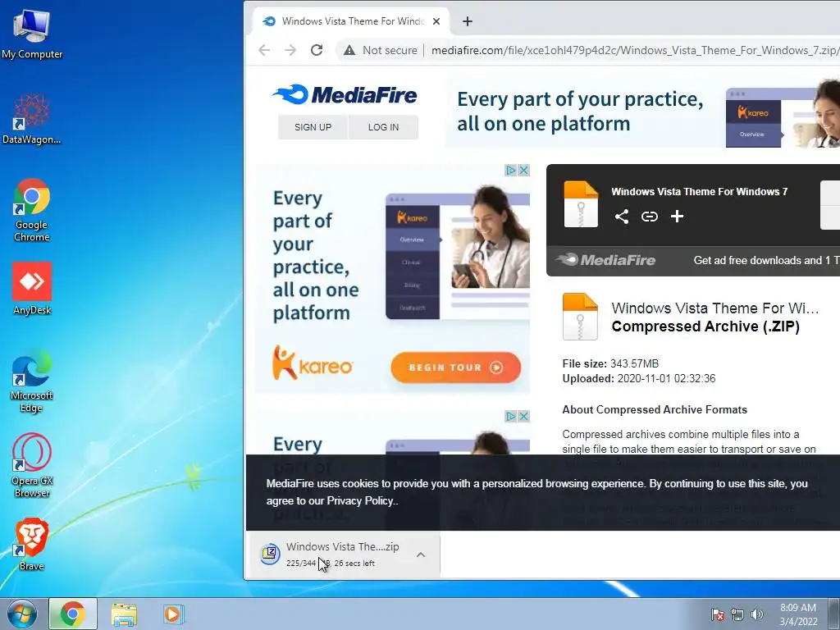Image resolution: width=840 pixels, height=630 pixels.
Task: Open Windows Media Player from taskbar
Action: (173, 614)
